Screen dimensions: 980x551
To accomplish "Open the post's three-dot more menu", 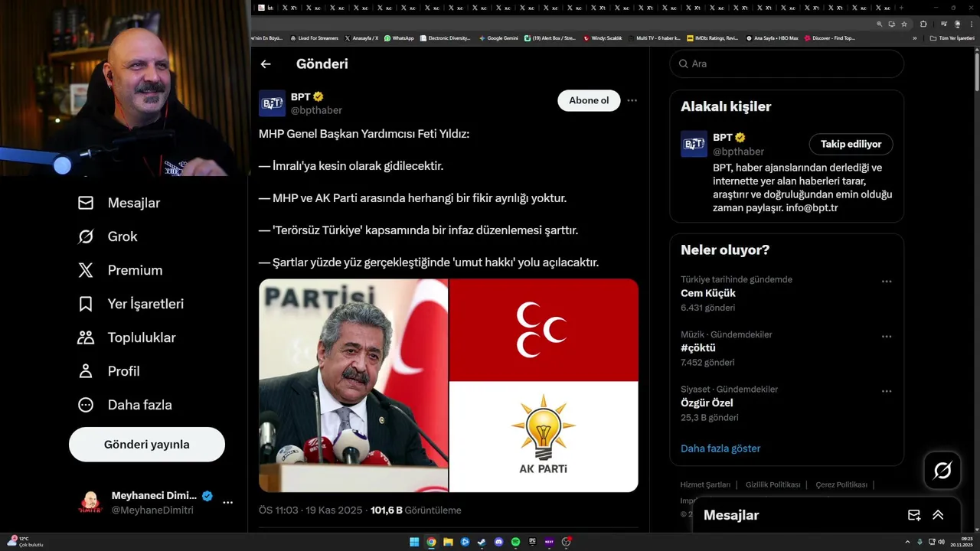I will pos(632,100).
